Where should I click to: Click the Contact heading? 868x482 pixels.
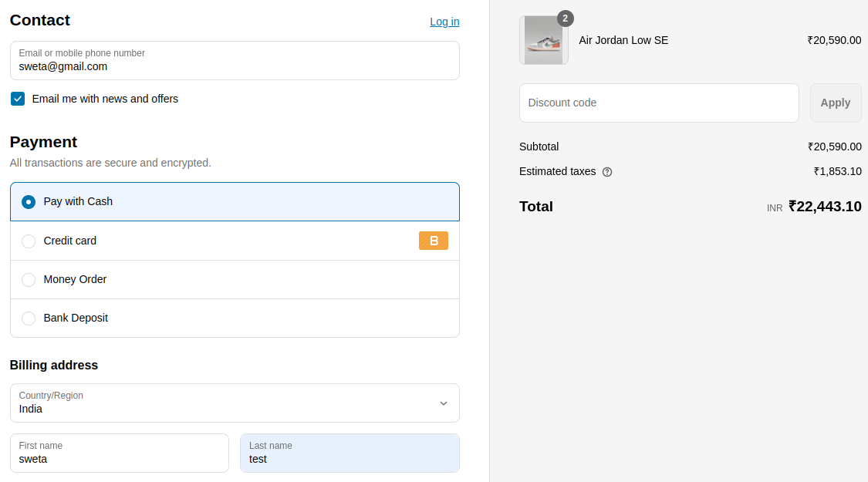pos(40,21)
